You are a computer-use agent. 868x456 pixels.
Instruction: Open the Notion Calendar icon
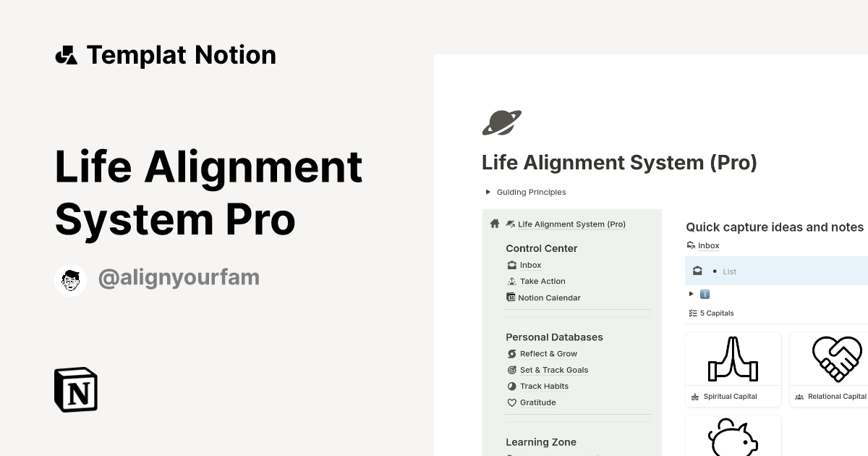coord(511,297)
